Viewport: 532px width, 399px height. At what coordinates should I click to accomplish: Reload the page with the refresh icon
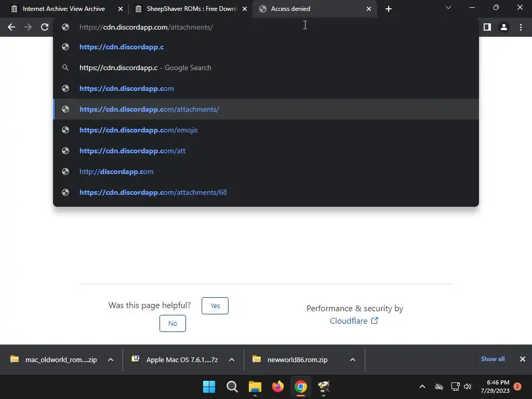click(x=45, y=27)
